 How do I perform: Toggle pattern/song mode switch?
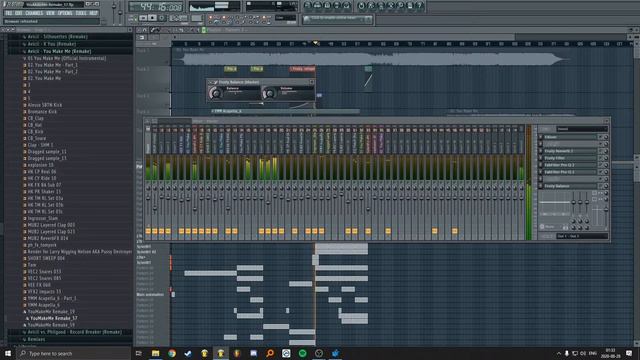coord(133,18)
